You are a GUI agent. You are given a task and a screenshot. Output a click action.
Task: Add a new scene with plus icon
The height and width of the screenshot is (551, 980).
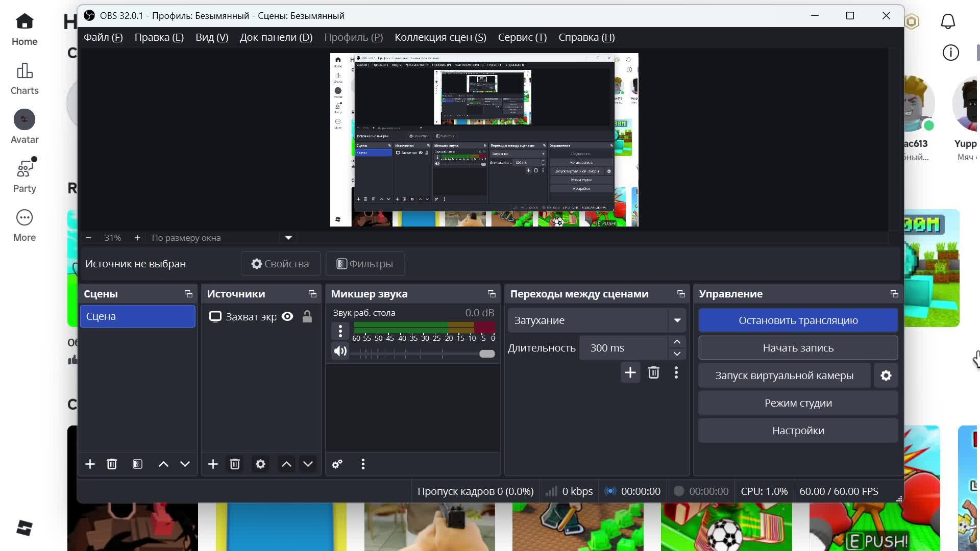(x=90, y=464)
